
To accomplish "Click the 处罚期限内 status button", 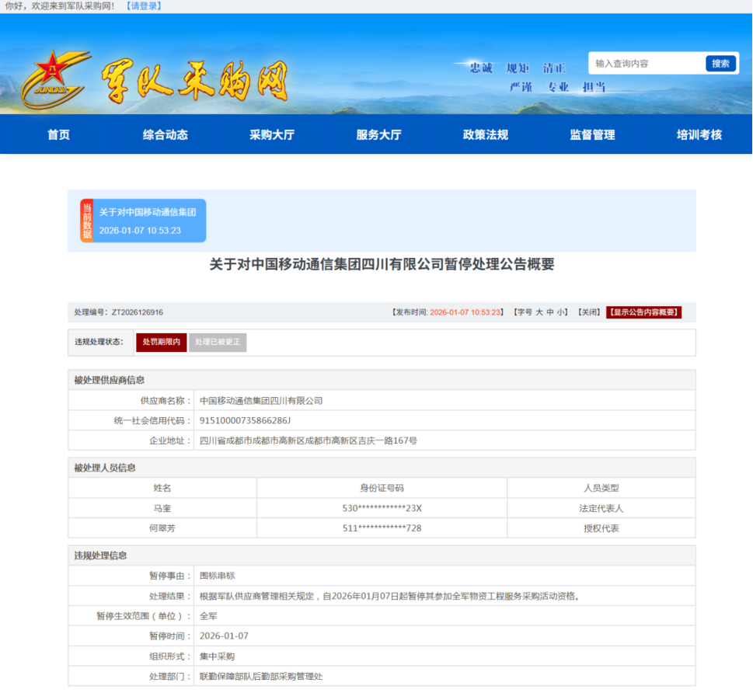I will click(x=162, y=343).
